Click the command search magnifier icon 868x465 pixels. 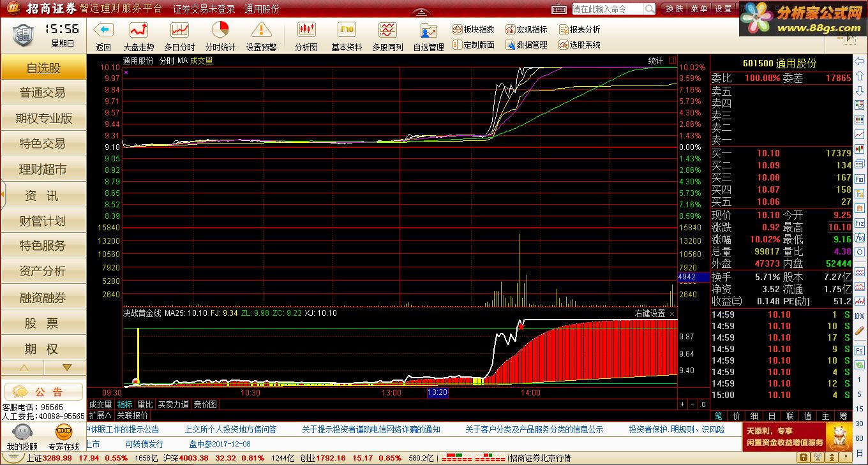(x=649, y=9)
